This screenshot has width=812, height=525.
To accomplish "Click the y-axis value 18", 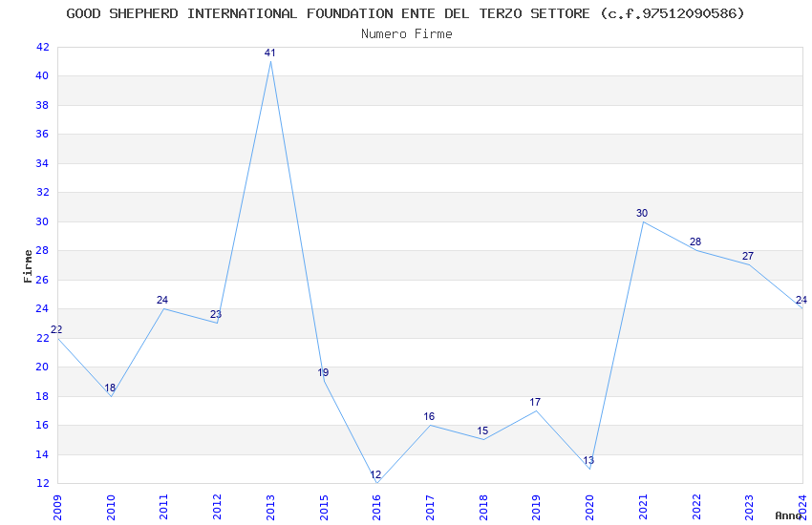I will coord(42,396).
